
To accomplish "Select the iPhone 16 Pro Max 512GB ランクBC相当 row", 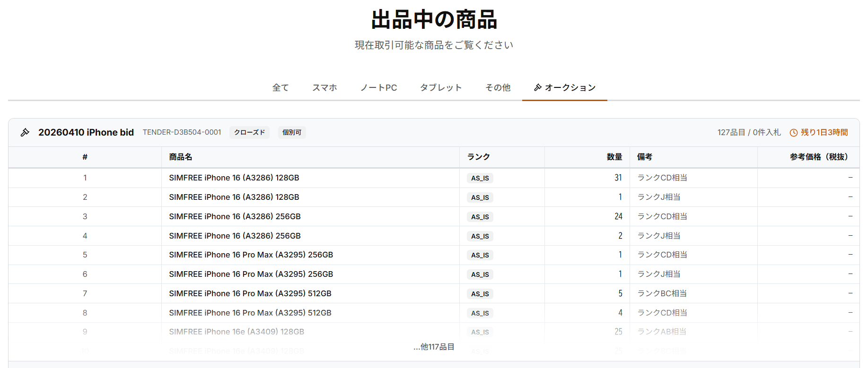I will (x=250, y=294).
